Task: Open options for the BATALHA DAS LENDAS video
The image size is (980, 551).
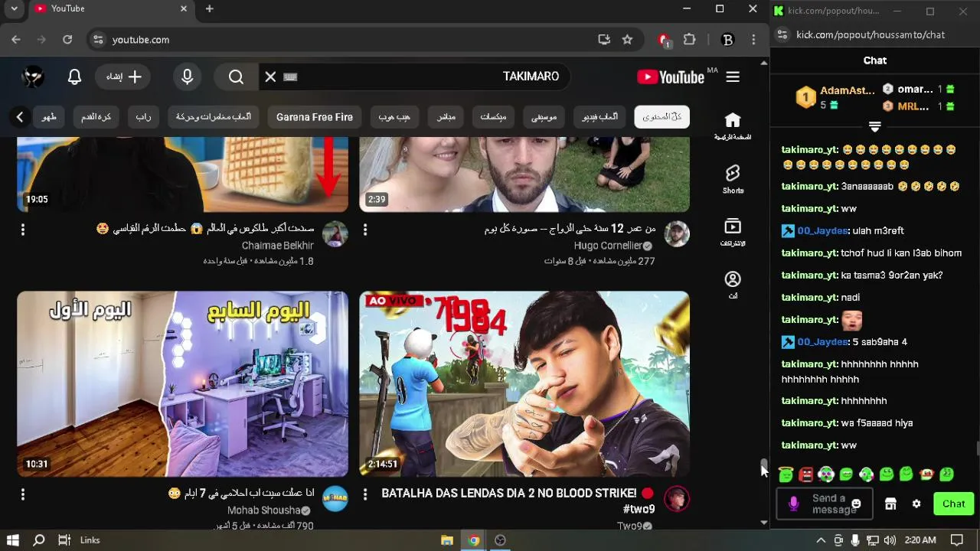Action: (x=365, y=495)
